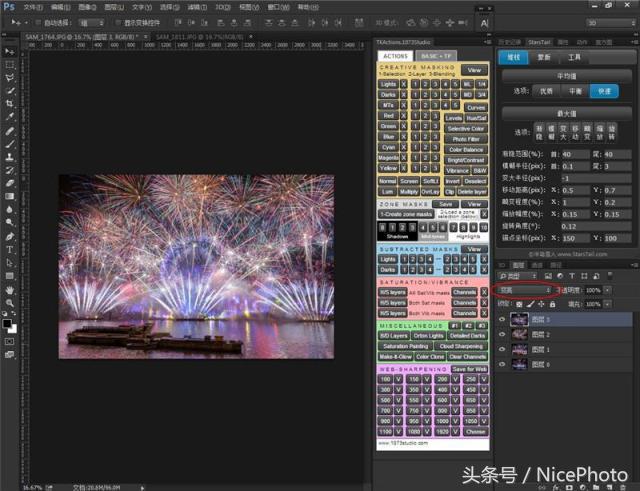Image resolution: width=640 pixels, height=491 pixels.
Task: Toggle the 平衡 option in StarsTail panel
Action: pos(576,91)
